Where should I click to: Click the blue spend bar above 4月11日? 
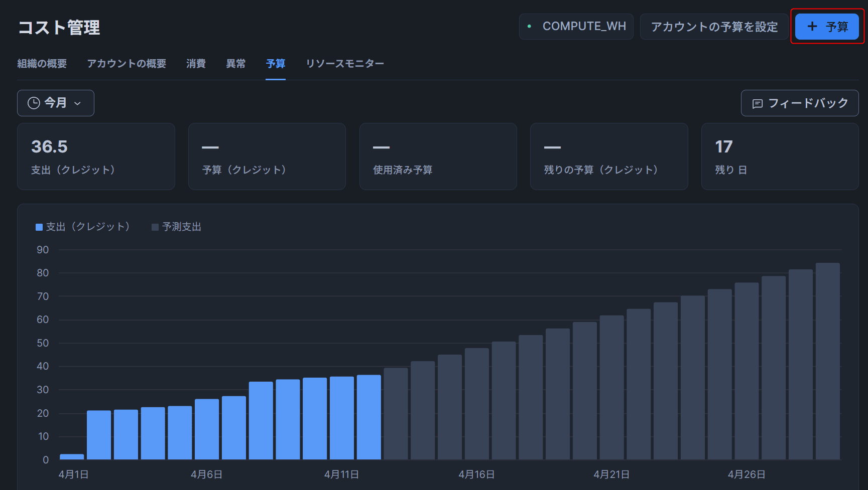342,418
